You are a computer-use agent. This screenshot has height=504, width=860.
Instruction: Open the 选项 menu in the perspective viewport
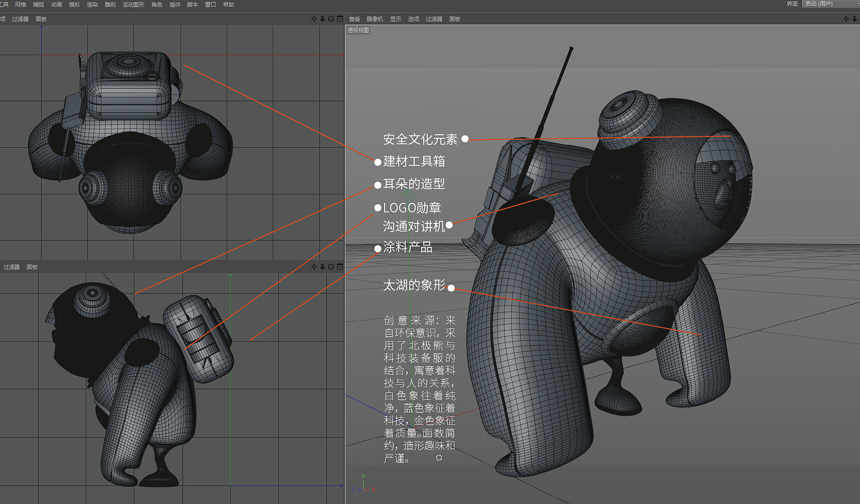tap(414, 19)
